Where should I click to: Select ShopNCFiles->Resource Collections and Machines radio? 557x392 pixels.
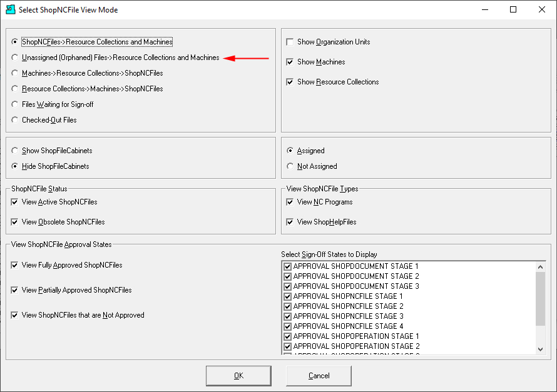pos(14,42)
